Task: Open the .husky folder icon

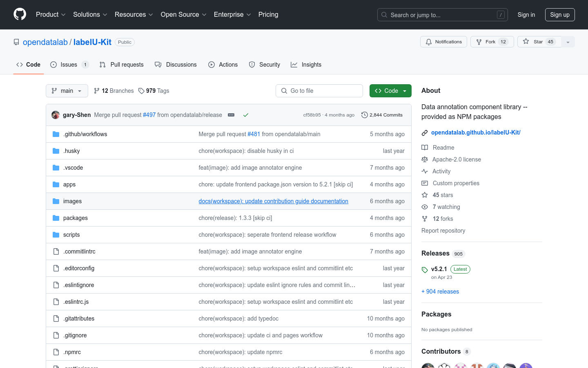Action: click(56, 151)
